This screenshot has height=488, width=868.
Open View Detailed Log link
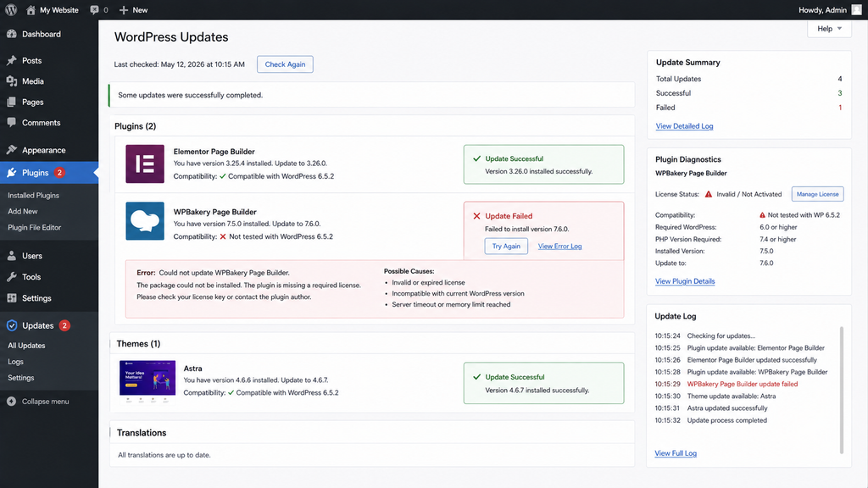tap(684, 126)
